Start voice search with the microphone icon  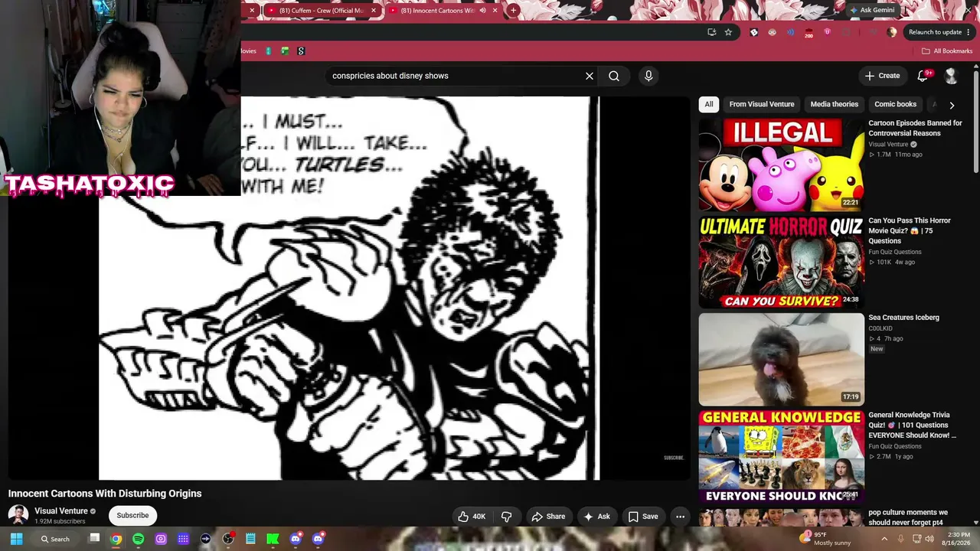(648, 76)
